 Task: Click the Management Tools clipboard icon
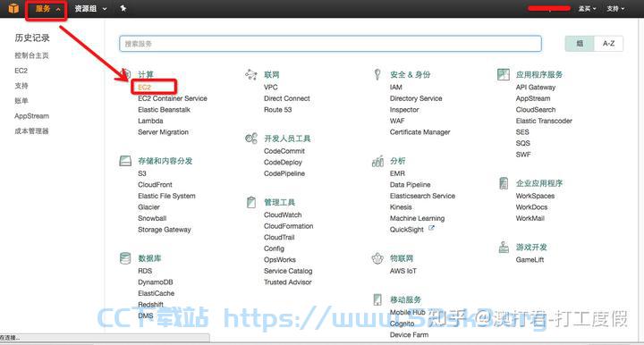[251, 202]
